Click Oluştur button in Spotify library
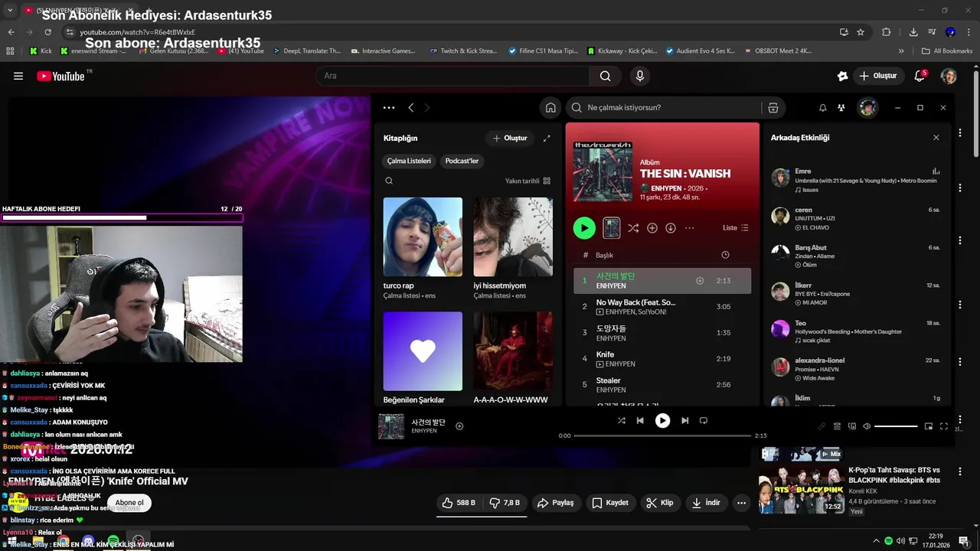The width and height of the screenshot is (980, 551). 510,139
